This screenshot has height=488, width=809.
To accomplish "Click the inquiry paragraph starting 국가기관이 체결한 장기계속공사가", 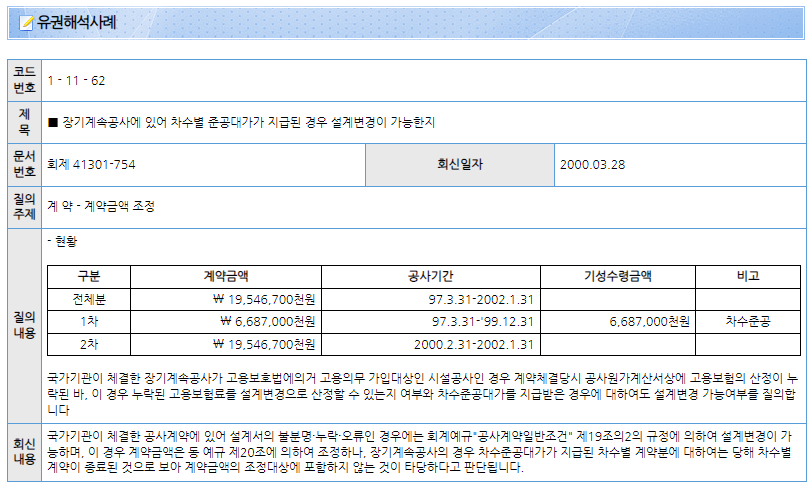I will click(422, 394).
